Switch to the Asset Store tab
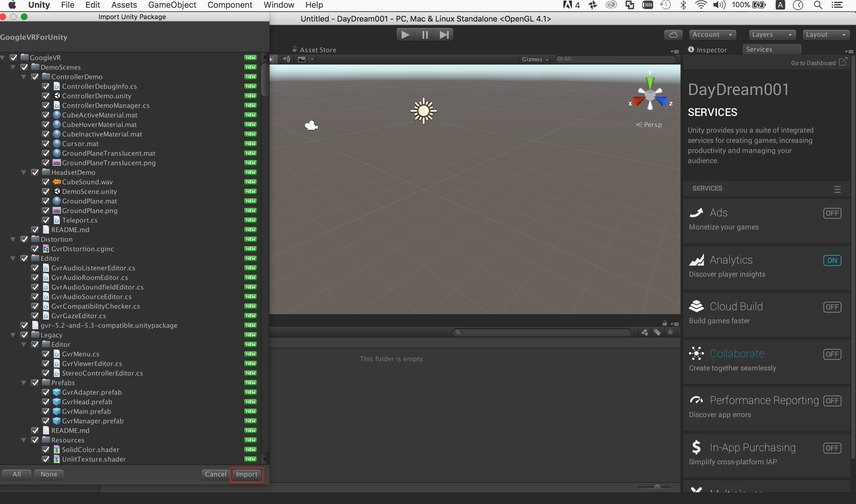Viewport: 856px width, 504px height. point(315,50)
